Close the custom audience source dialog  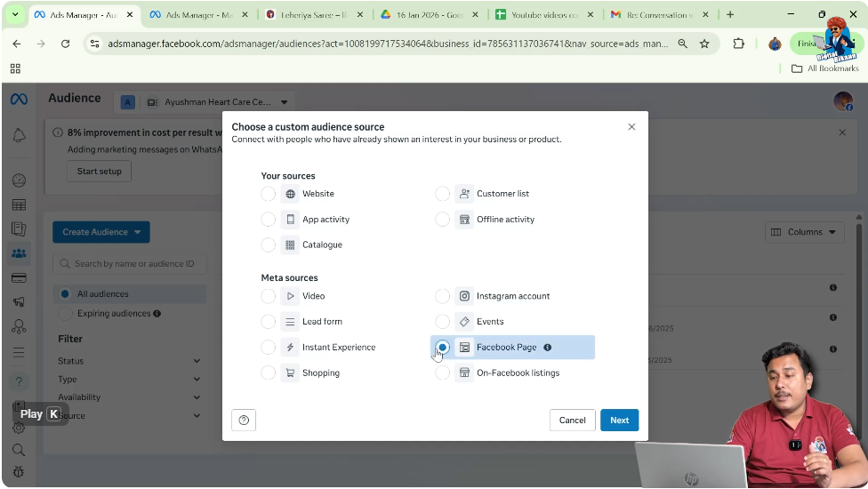click(x=631, y=126)
